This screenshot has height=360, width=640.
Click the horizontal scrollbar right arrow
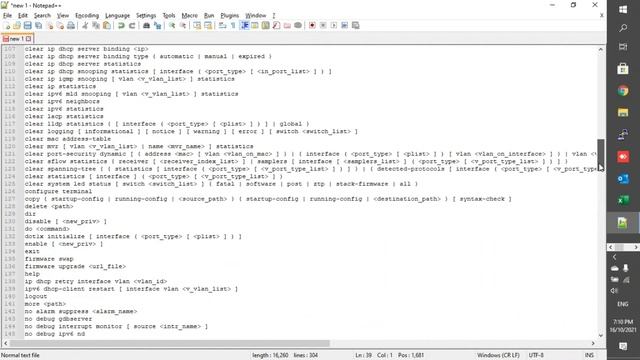[x=593, y=343]
